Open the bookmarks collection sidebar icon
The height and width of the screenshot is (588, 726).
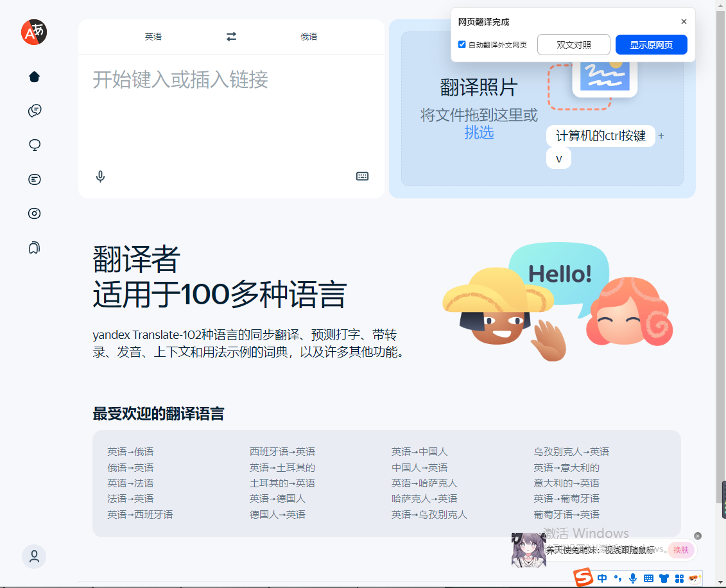coord(34,248)
